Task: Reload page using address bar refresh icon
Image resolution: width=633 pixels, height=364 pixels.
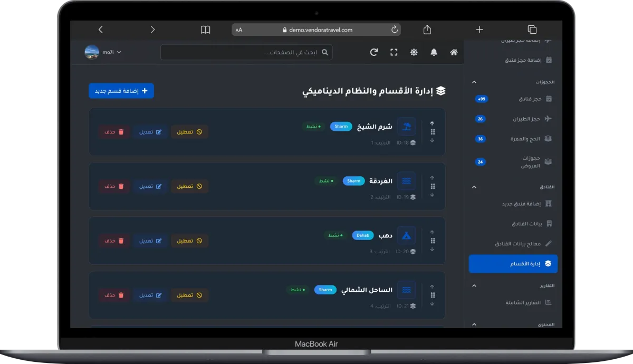Action: (x=394, y=30)
